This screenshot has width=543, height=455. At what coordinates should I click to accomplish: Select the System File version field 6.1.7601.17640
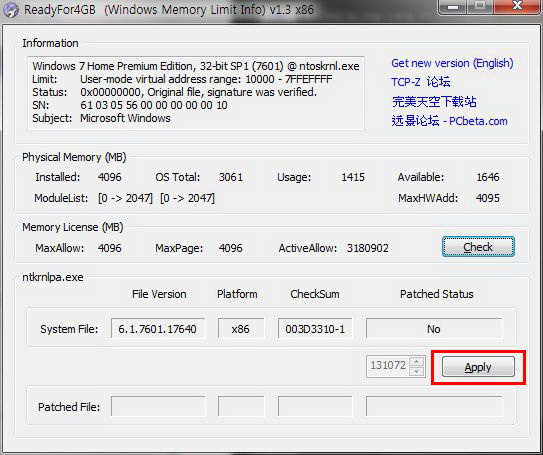[x=158, y=329]
